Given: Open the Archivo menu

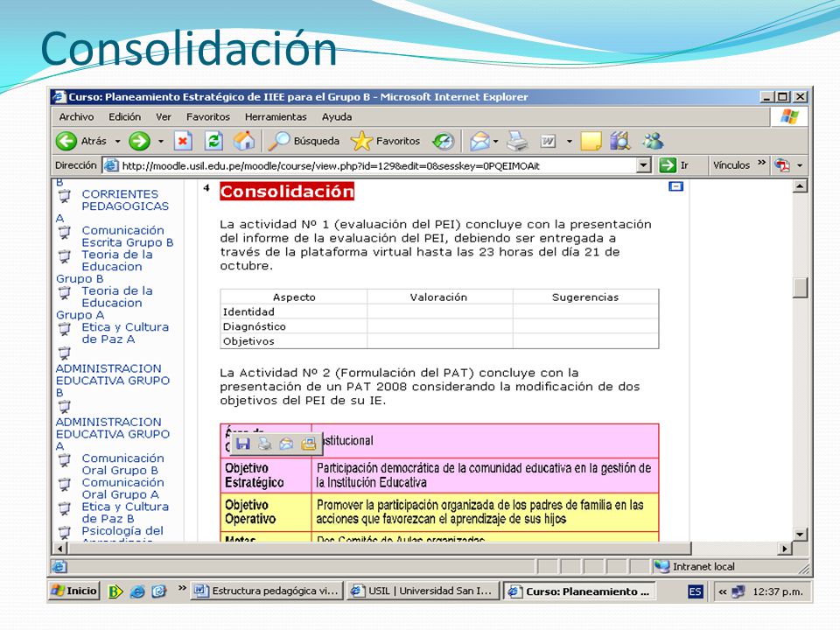Looking at the screenshot, I should pyautogui.click(x=76, y=116).
